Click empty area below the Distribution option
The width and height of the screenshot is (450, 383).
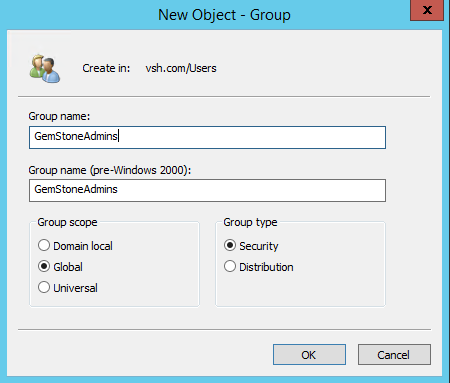click(x=300, y=289)
